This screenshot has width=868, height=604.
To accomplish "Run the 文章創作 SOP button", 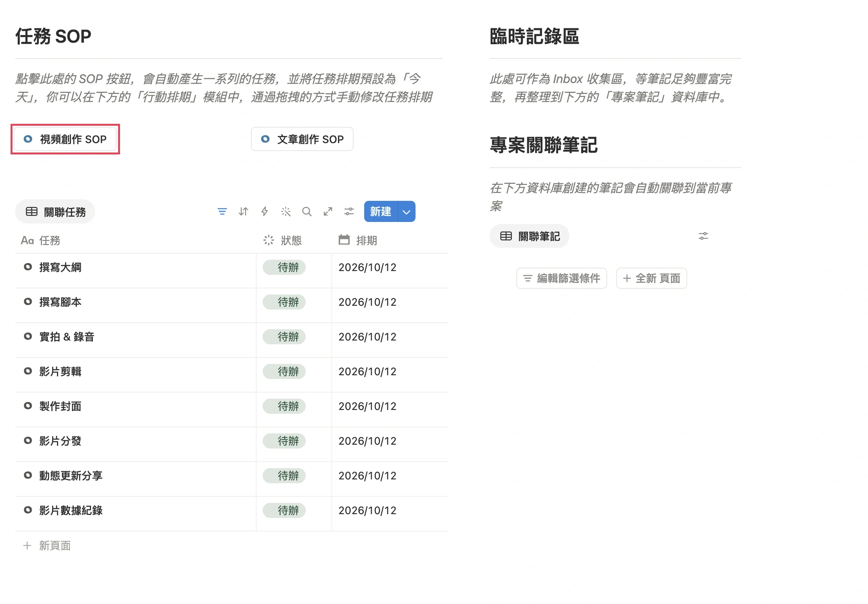I will 302,139.
